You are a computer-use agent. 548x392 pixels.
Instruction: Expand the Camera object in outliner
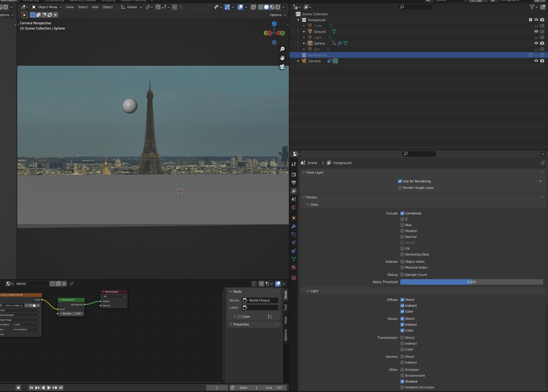pos(298,61)
